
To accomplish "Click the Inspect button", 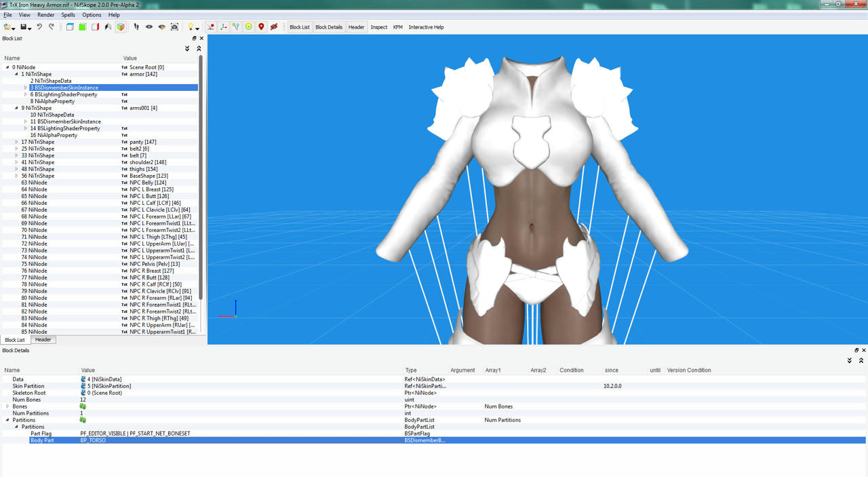I will 378,27.
